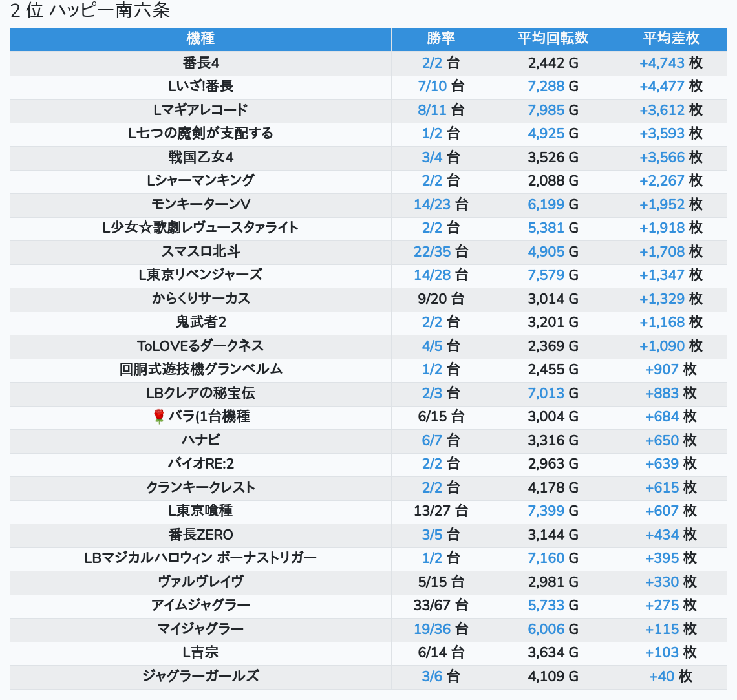The width and height of the screenshot is (737, 700).
Task: Select the 平均差枚 column header
Action: [670, 39]
